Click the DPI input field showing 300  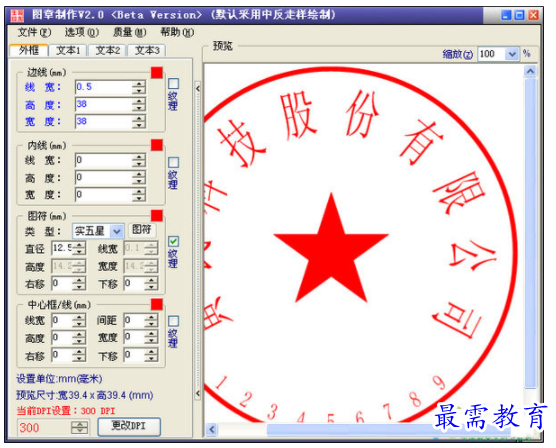click(44, 427)
